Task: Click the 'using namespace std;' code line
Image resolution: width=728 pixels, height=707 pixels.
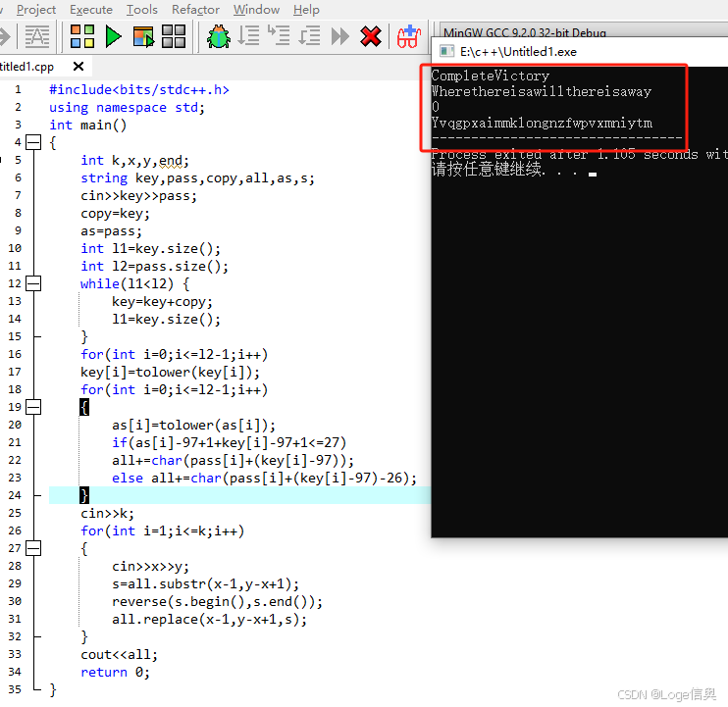Action: [127, 107]
